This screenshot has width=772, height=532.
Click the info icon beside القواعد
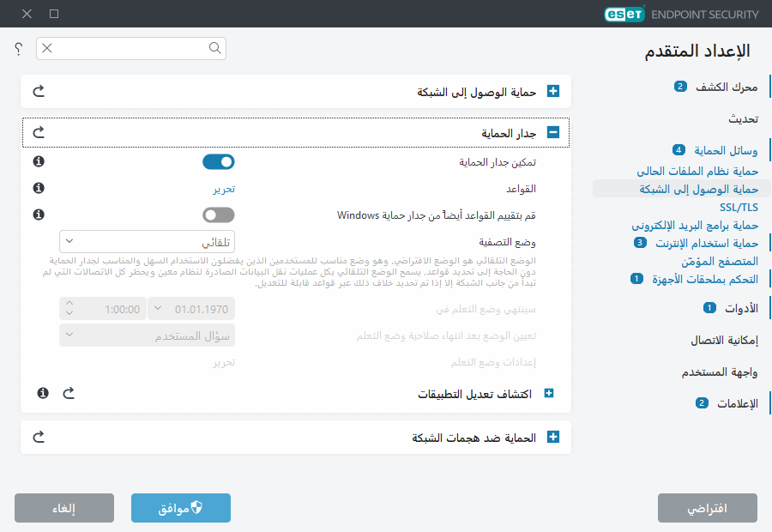(38, 188)
